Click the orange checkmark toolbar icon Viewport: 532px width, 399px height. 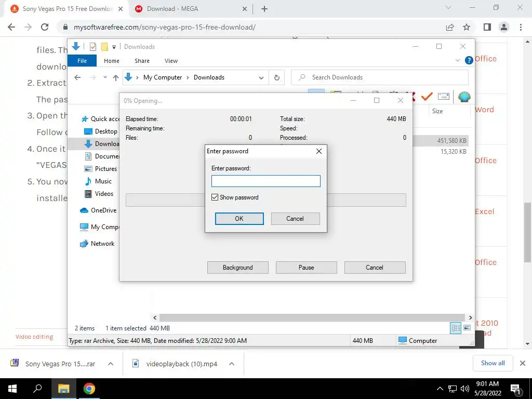click(427, 97)
